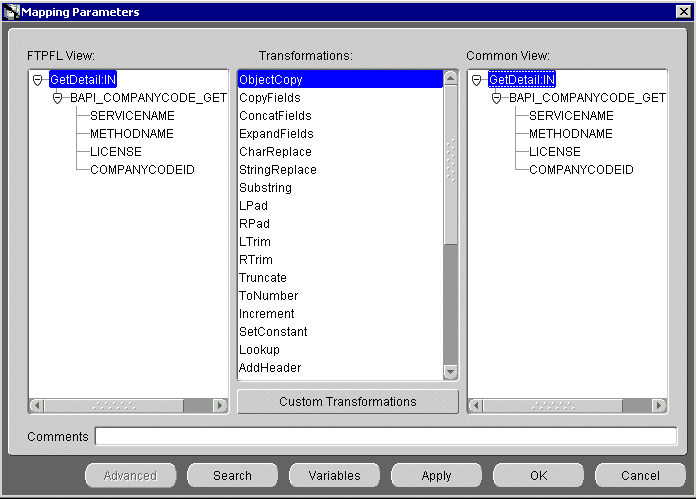Image resolution: width=696 pixels, height=499 pixels.
Task: Collapse BAPI_COMPANYCODE_GET node in FTPFL View
Action: (x=57, y=98)
